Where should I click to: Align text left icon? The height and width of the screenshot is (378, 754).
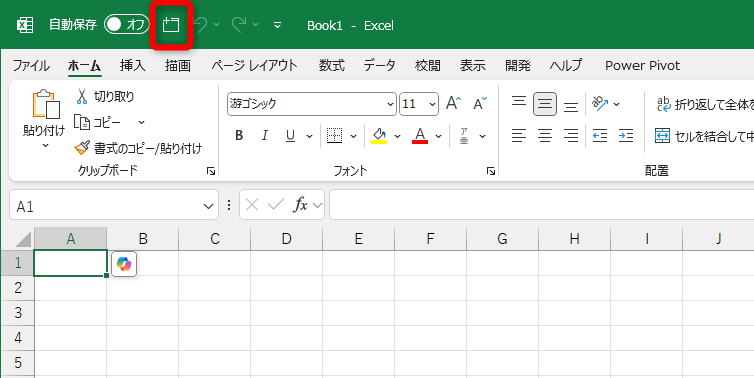coord(518,136)
